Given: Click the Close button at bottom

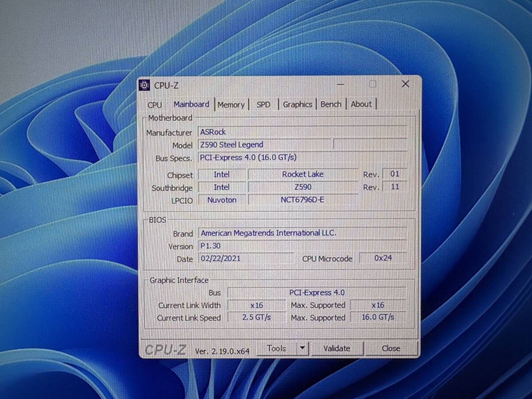Looking at the screenshot, I should click(391, 348).
